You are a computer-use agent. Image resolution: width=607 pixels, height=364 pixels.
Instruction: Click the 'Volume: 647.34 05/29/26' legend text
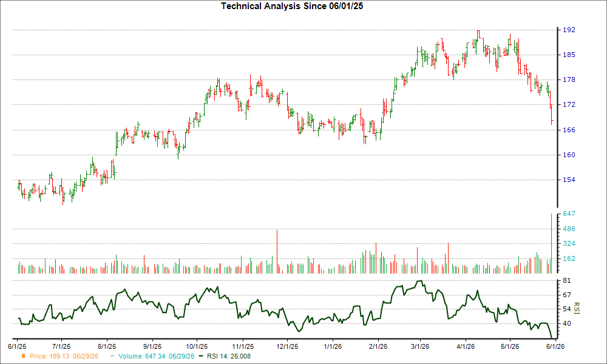(157, 356)
